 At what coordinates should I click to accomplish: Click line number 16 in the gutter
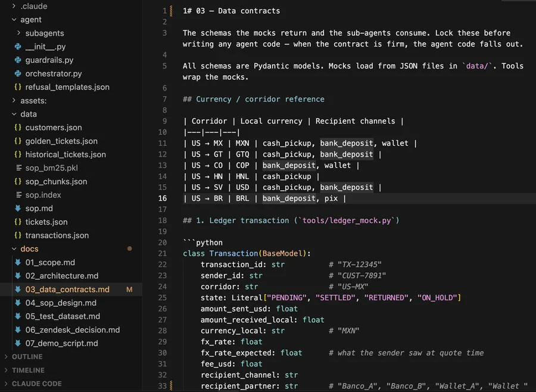tap(163, 198)
